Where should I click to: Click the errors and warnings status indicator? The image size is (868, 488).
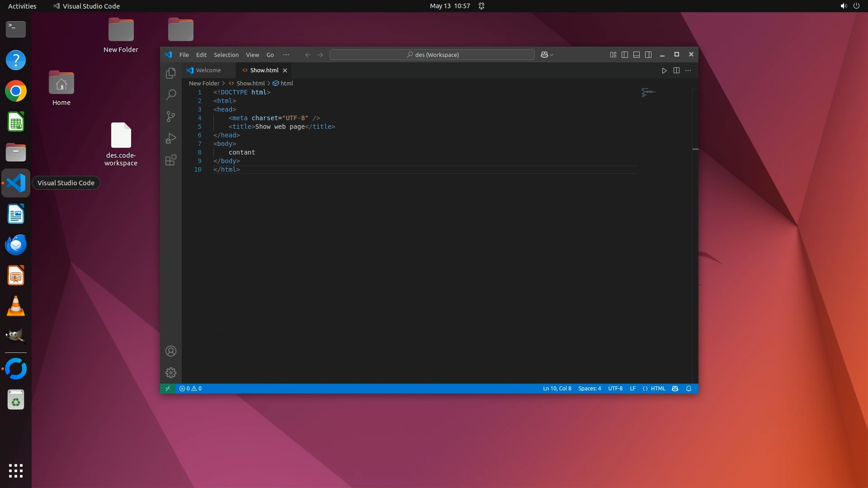190,389
